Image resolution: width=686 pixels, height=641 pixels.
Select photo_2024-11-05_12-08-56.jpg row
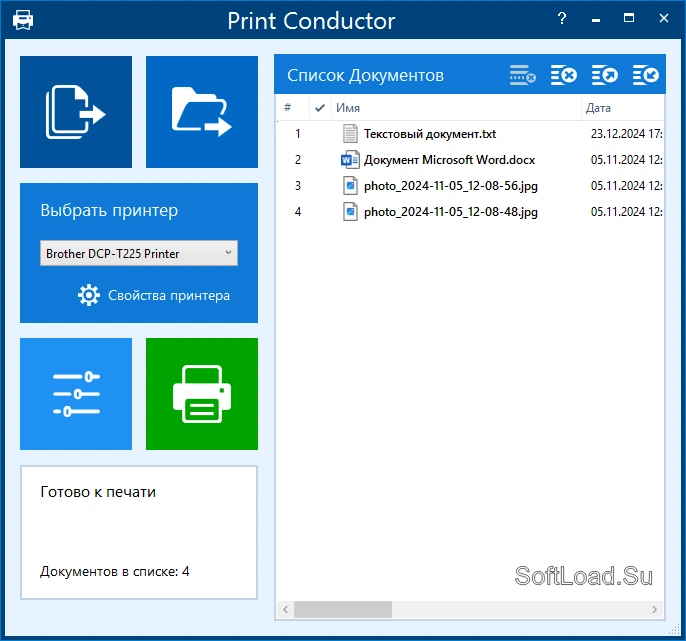tap(470, 186)
